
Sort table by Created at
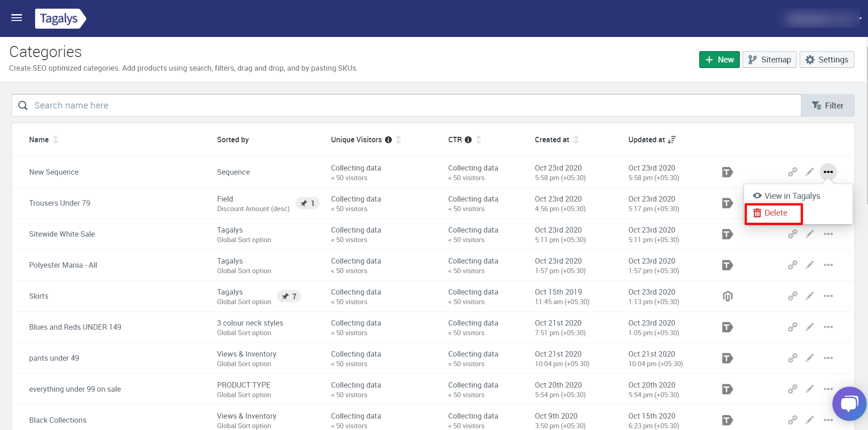[576, 140]
